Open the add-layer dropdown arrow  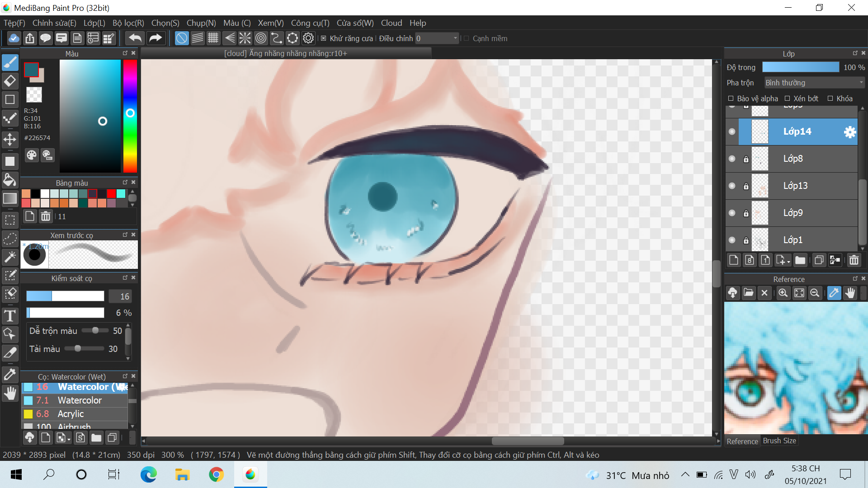tap(788, 261)
